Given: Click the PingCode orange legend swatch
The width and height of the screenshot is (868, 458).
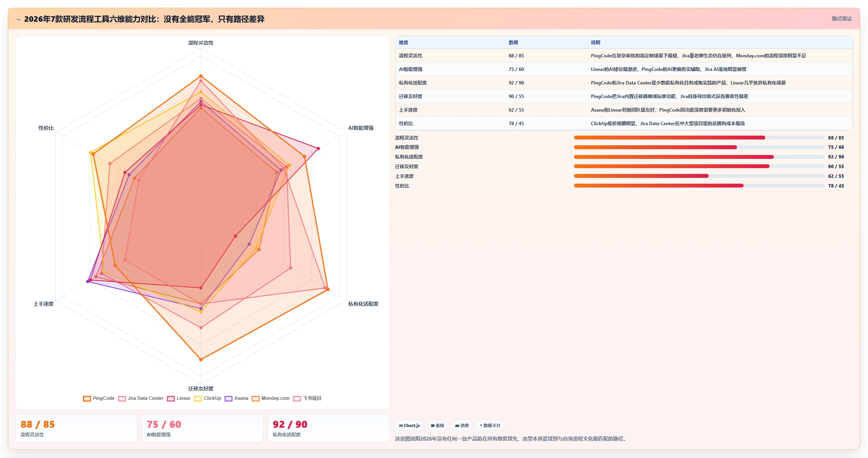Looking at the screenshot, I should point(87,399).
